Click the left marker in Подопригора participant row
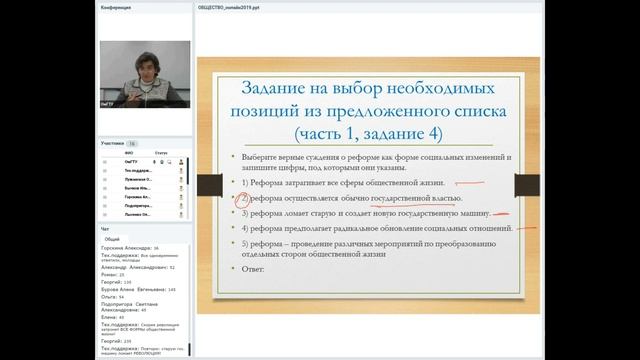Image resolution: width=640 pixels, height=360 pixels. point(105,206)
